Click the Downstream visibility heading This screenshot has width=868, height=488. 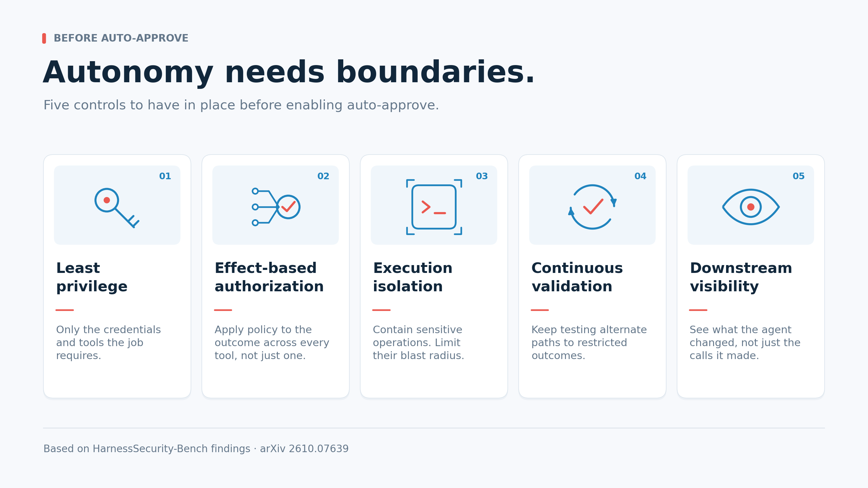[x=741, y=277]
